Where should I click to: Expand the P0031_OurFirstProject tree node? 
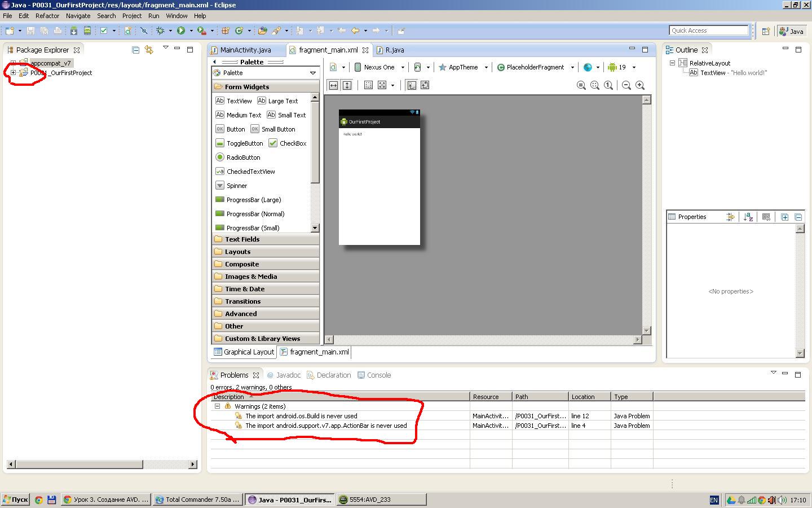tap(13, 73)
